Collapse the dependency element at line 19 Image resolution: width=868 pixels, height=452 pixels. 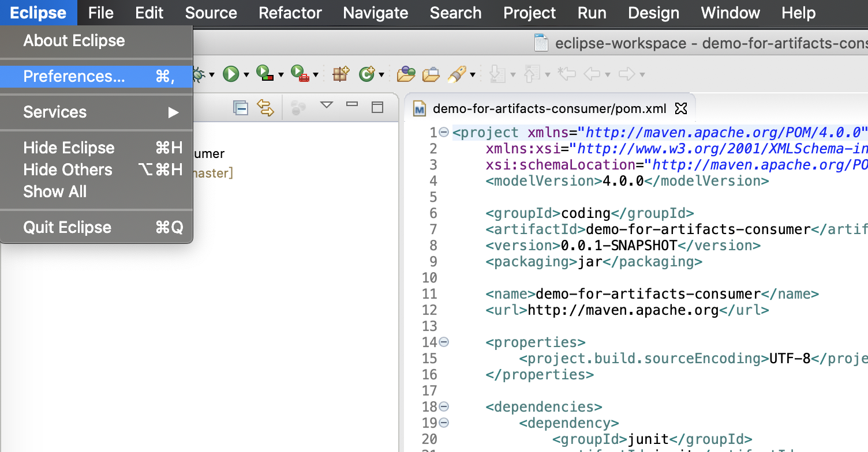(444, 423)
